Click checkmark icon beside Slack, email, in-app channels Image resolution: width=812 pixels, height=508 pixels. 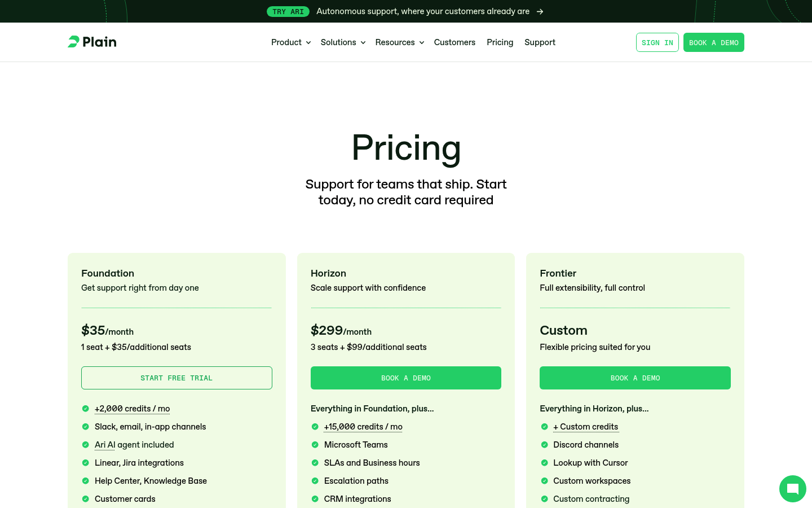[x=86, y=427]
